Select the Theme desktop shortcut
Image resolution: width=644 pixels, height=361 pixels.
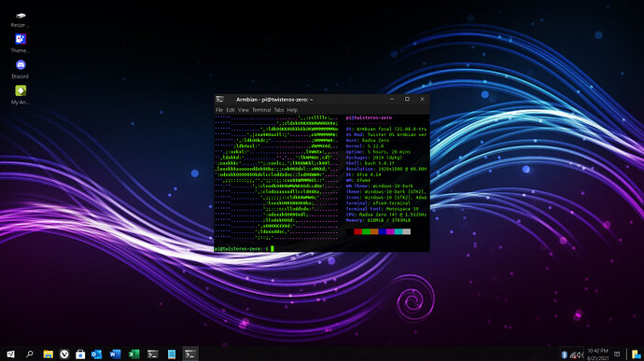21,44
